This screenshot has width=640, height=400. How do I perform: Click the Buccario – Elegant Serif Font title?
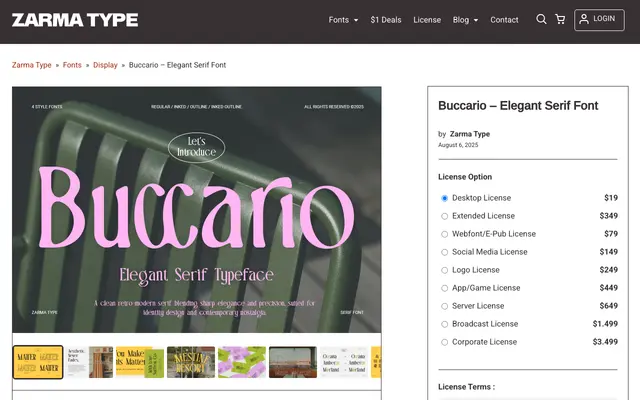click(x=518, y=106)
